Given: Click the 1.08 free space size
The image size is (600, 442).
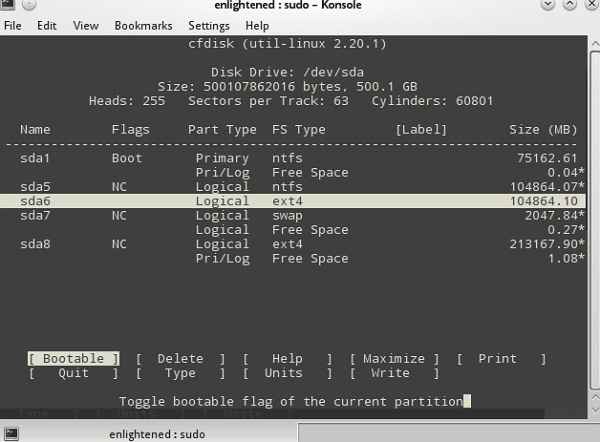Looking at the screenshot, I should tap(566, 258).
